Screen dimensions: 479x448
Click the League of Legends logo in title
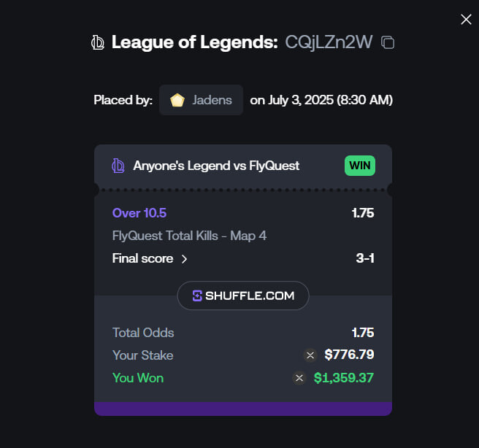[98, 42]
